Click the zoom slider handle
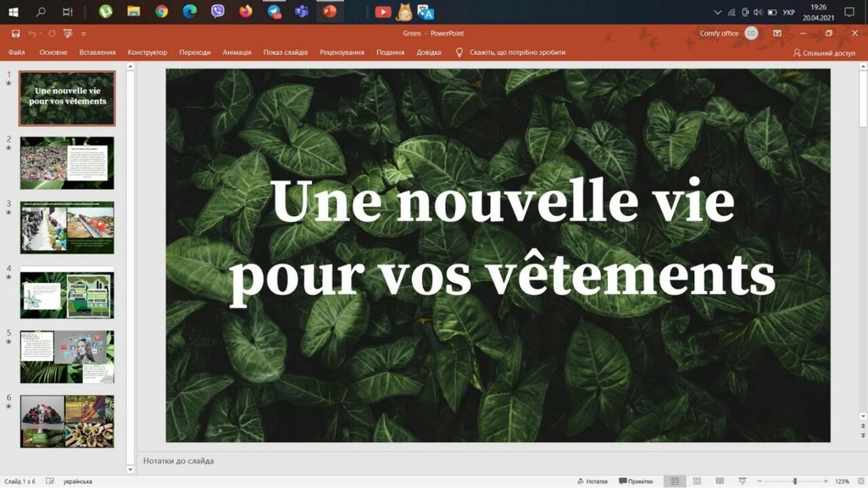Viewport: 868px width, 488px height. click(x=794, y=481)
